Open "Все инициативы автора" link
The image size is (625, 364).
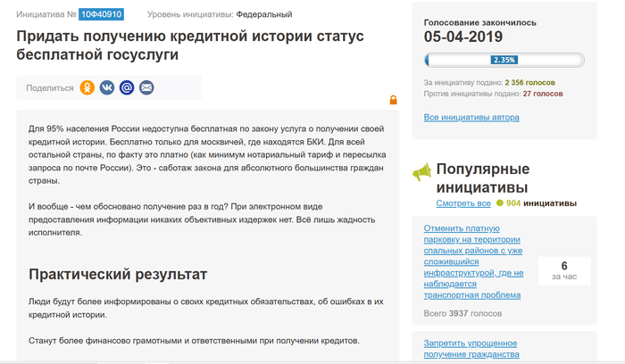[471, 117]
